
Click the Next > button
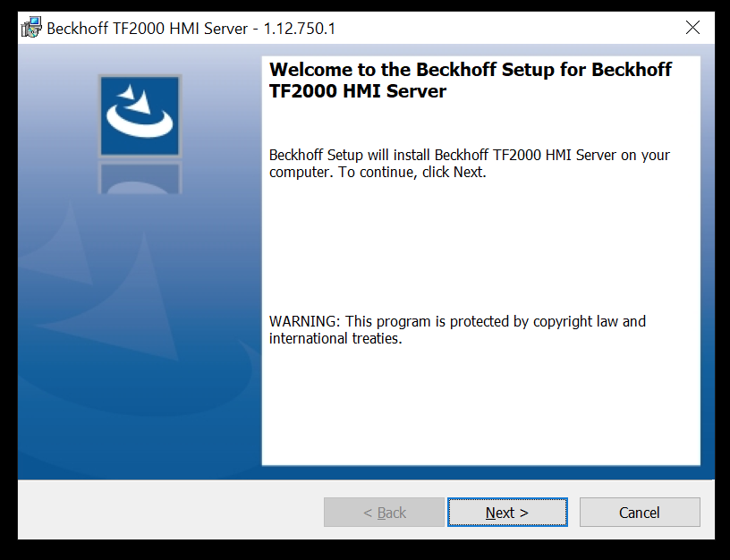point(507,512)
